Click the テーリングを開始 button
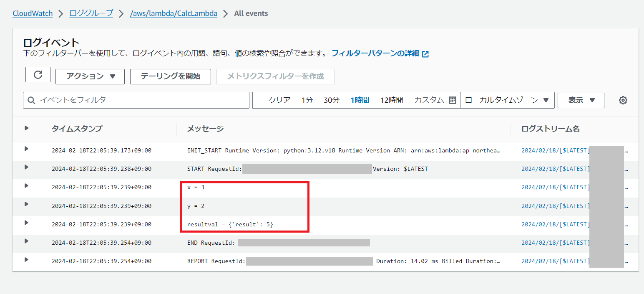The width and height of the screenshot is (644, 294). (x=170, y=76)
